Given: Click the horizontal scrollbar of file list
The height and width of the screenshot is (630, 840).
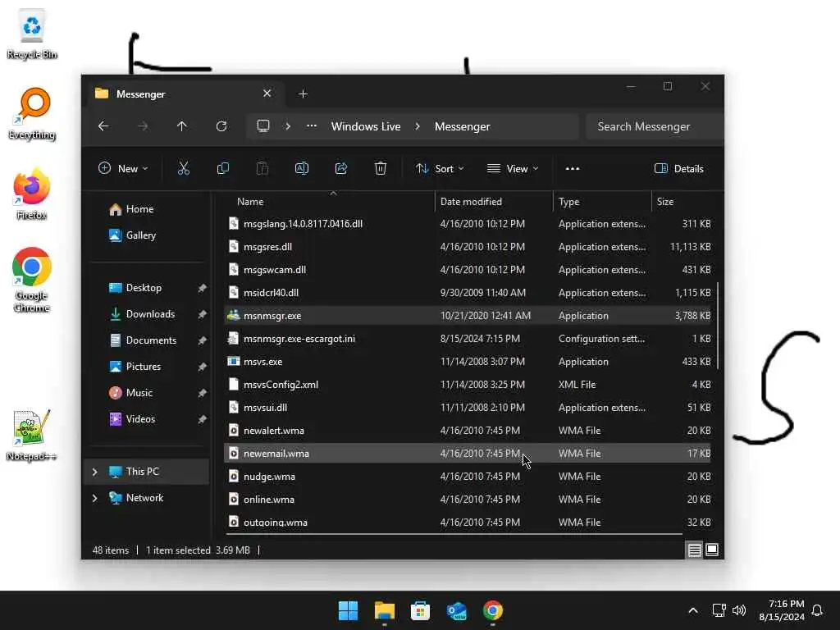Looking at the screenshot, I should (454, 534).
